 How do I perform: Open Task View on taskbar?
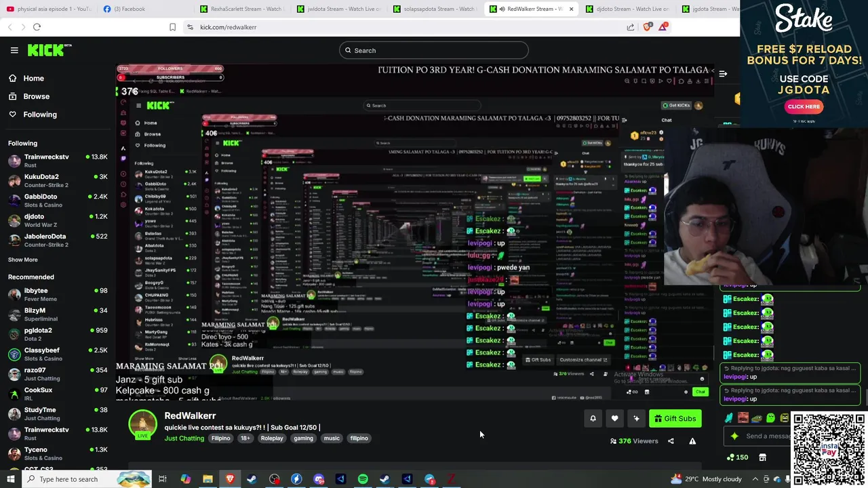pyautogui.click(x=163, y=479)
